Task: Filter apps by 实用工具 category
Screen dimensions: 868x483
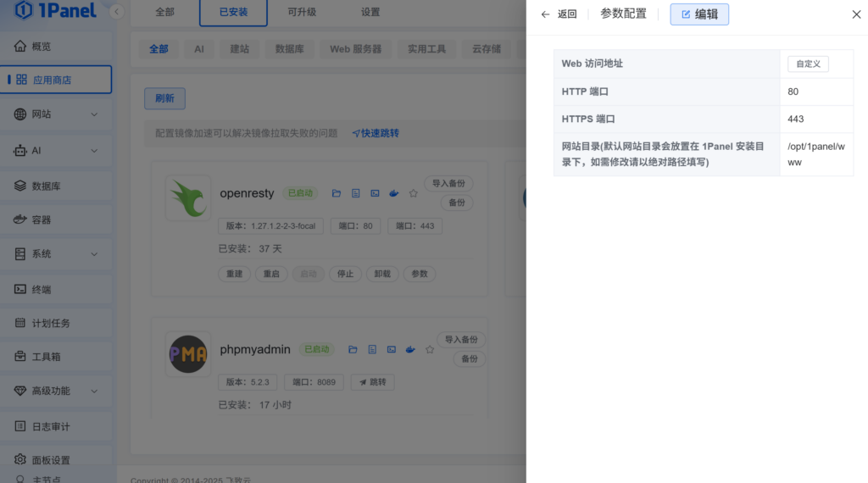Action: tap(427, 49)
